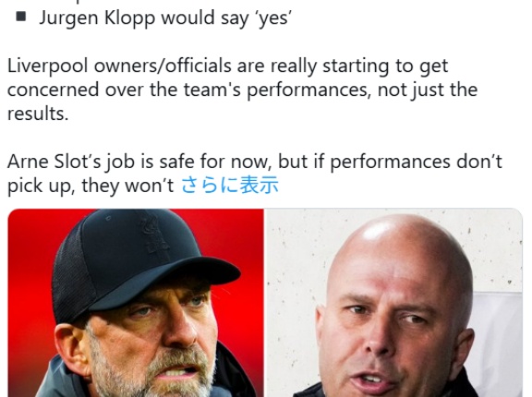
Task: Click the phrase "owners/officials"
Action: pos(163,66)
